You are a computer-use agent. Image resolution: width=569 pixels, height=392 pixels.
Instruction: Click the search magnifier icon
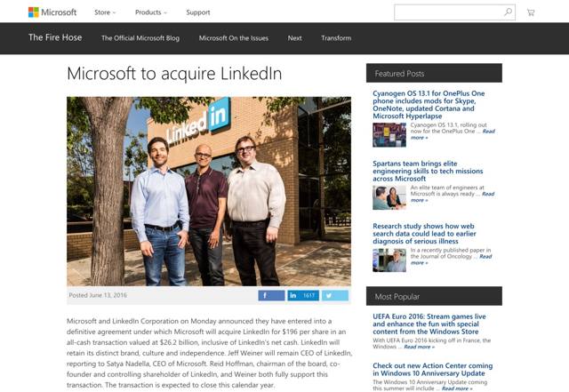(x=509, y=12)
